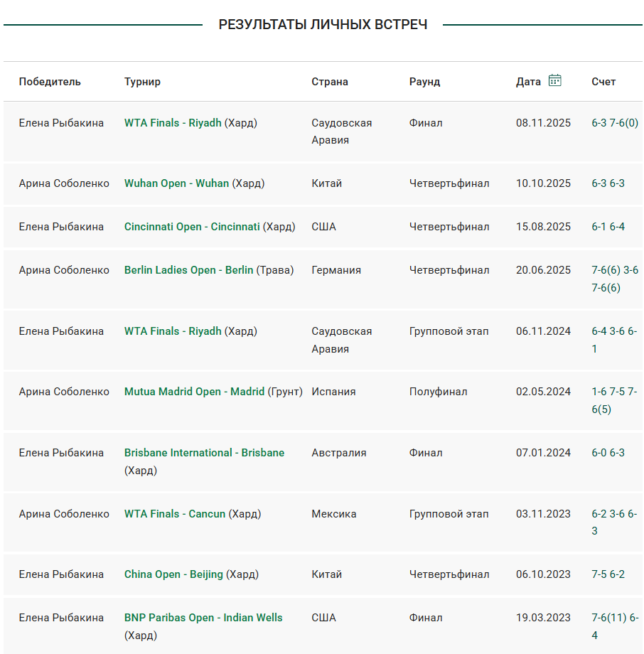644x654 pixels.
Task: Open the Brisbane International - Brisbane link
Action: click(204, 453)
